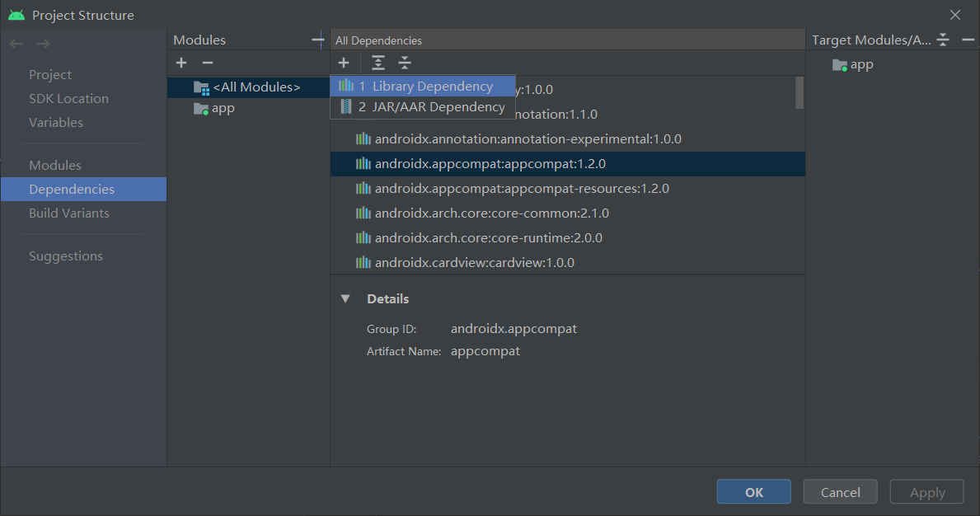
Task: Open the Build Variants section
Action: [68, 213]
